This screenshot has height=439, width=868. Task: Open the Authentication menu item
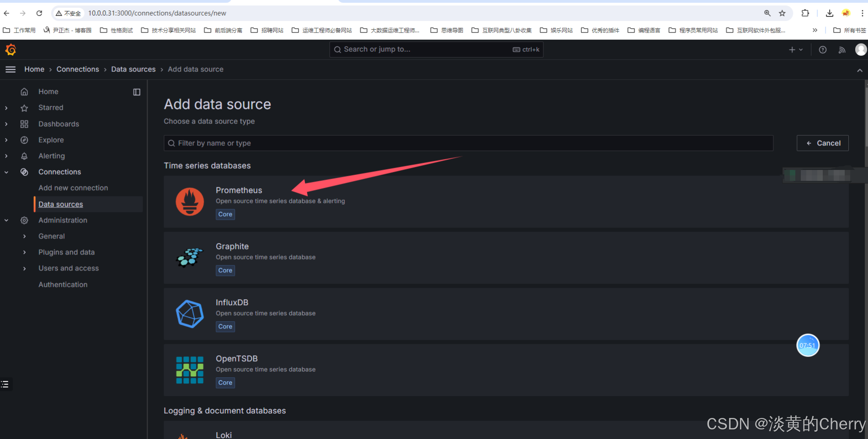coord(63,285)
